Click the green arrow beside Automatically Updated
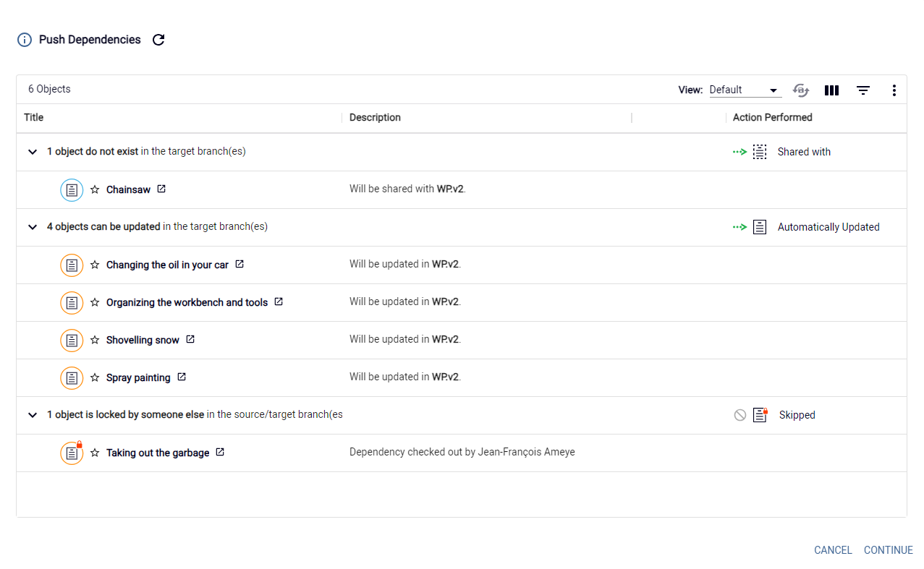924x569 pixels. pyautogui.click(x=739, y=227)
